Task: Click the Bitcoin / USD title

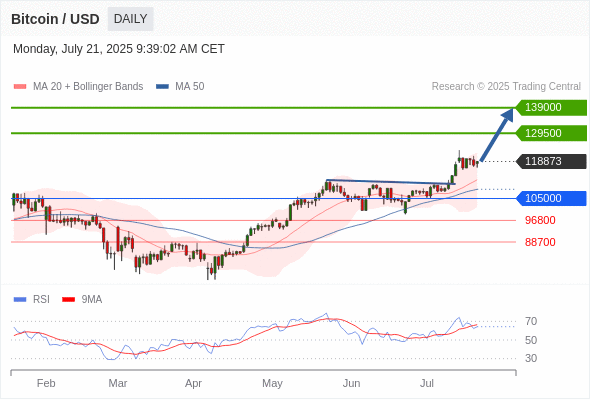Action: pyautogui.click(x=55, y=19)
